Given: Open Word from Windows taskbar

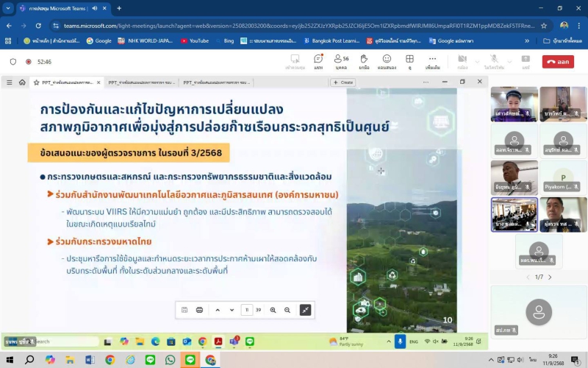Looking at the screenshot, I should point(90,360).
